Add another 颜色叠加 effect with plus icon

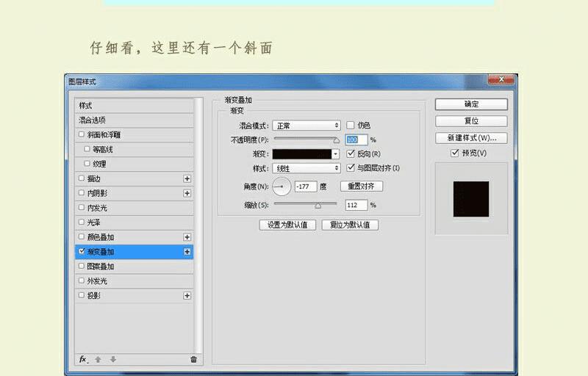tap(187, 237)
